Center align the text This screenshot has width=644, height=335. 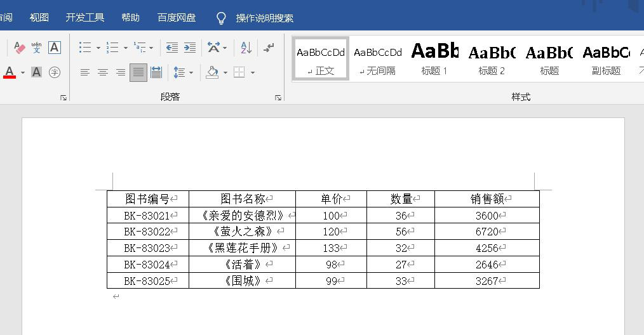point(103,73)
